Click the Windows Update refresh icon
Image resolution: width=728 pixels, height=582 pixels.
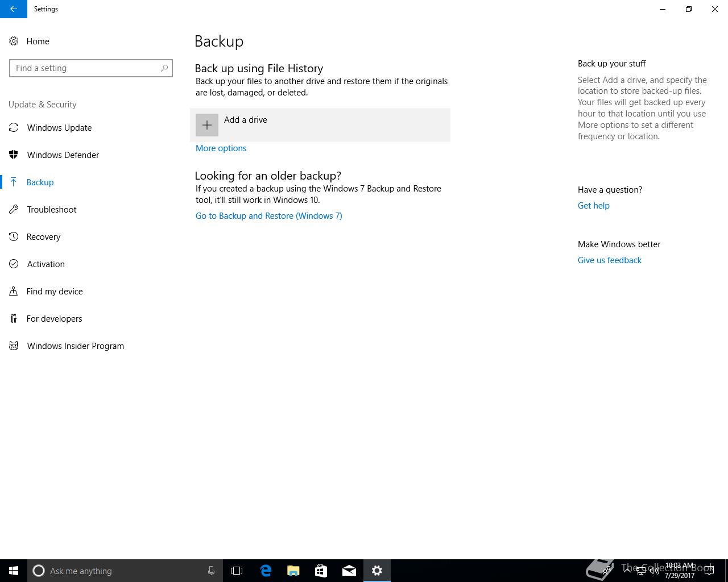[14, 127]
